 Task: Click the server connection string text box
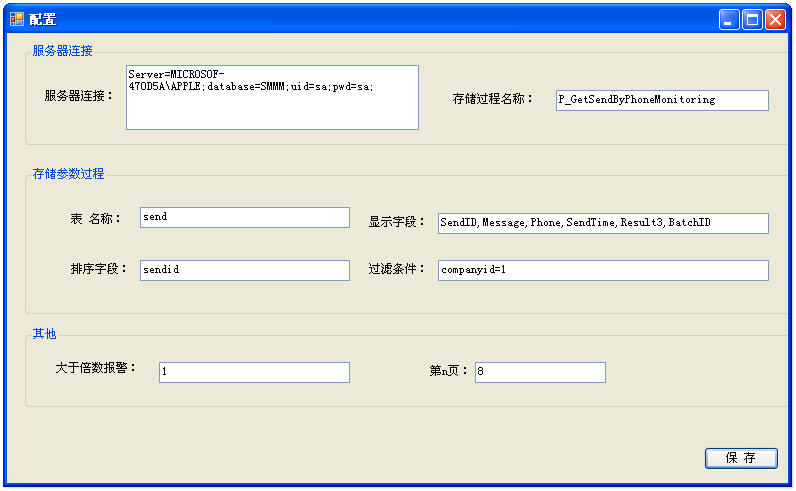272,97
